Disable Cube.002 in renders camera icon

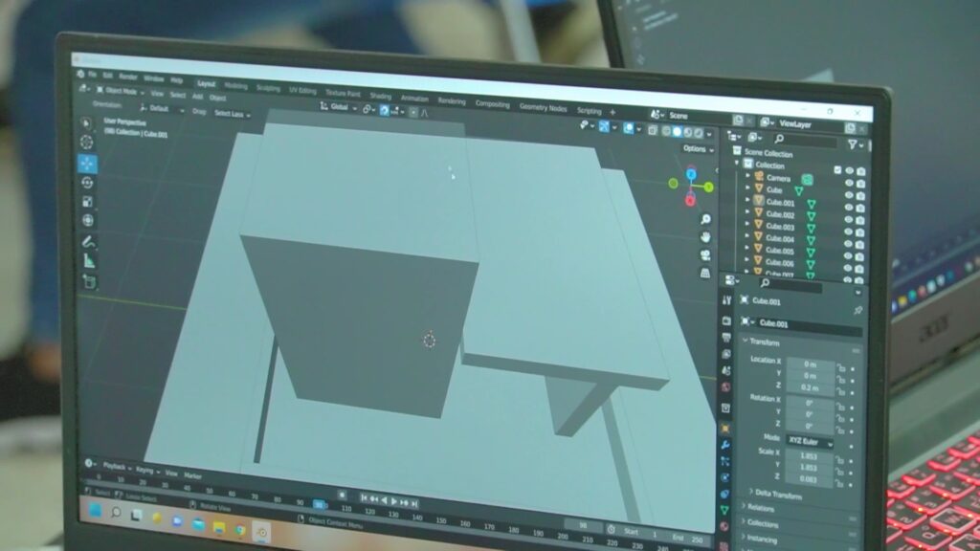pyautogui.click(x=860, y=220)
